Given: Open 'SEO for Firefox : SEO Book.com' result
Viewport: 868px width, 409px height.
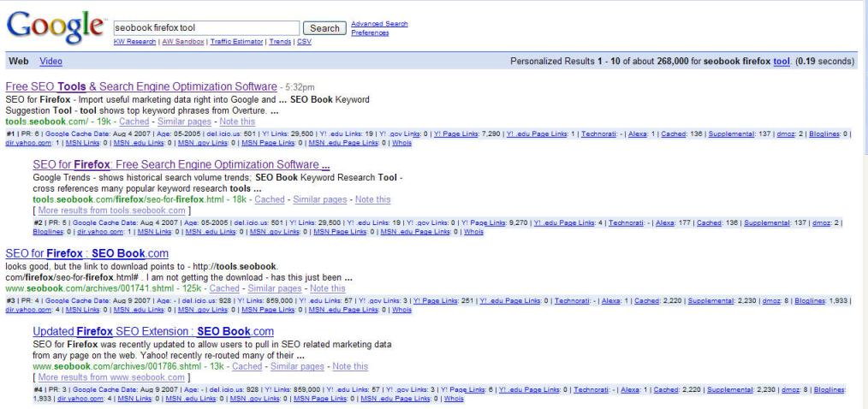Looking at the screenshot, I should (x=87, y=253).
